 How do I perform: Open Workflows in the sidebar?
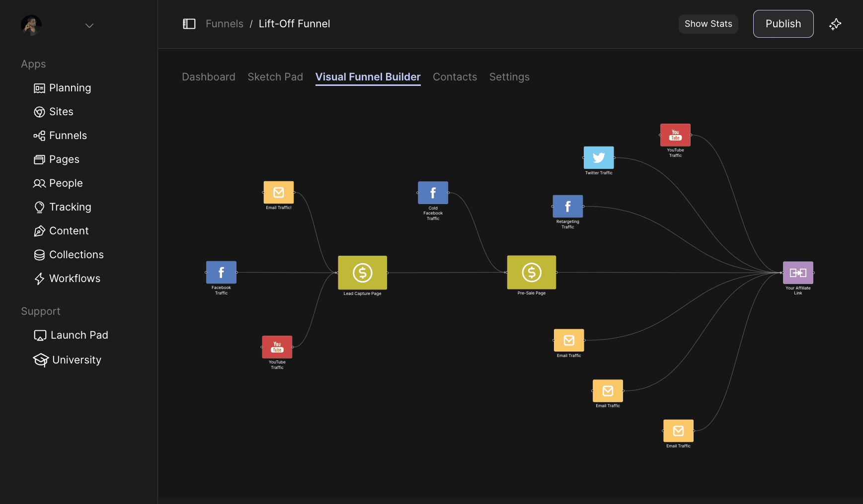click(75, 279)
